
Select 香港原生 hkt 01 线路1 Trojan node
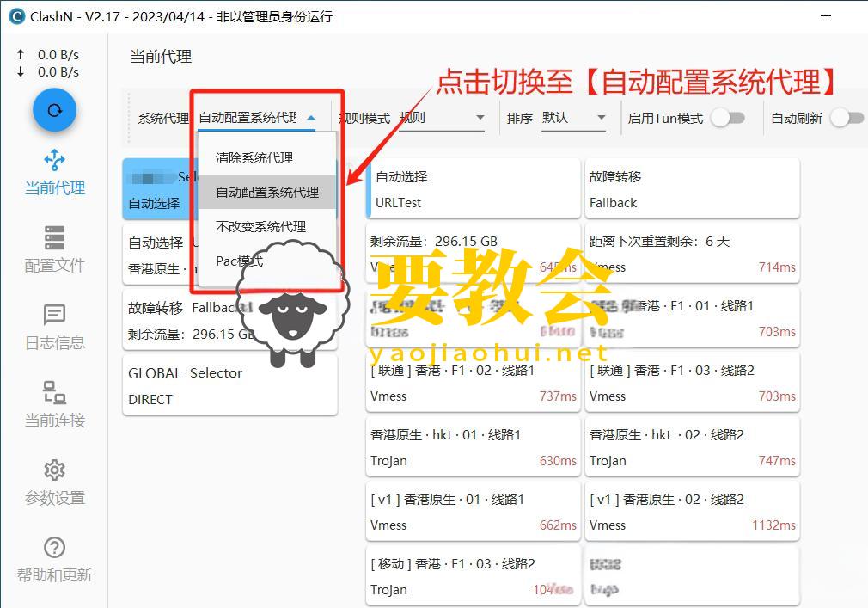click(x=473, y=447)
